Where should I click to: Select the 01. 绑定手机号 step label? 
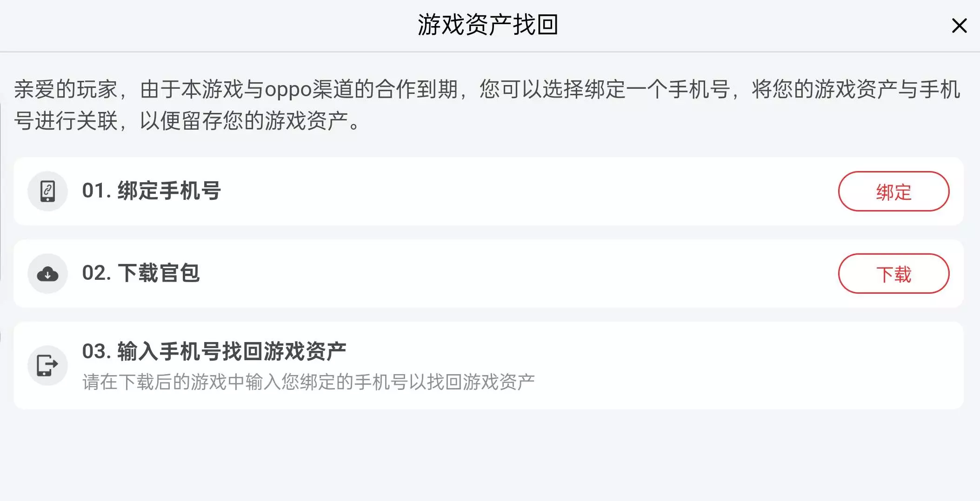coord(151,191)
